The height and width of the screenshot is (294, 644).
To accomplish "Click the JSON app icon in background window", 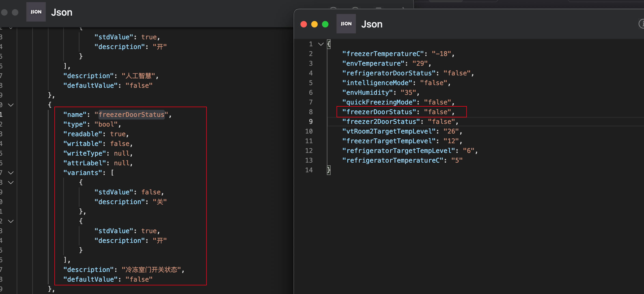I will (36, 12).
